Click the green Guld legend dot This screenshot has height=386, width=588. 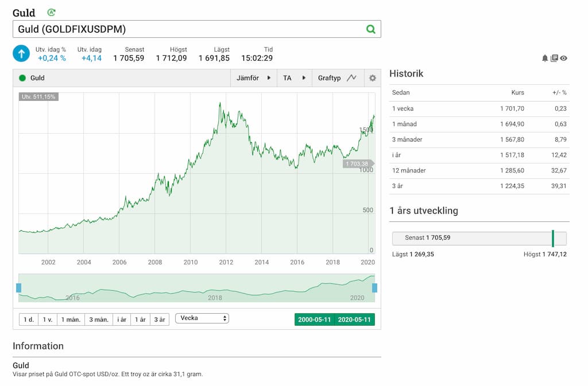(x=22, y=78)
